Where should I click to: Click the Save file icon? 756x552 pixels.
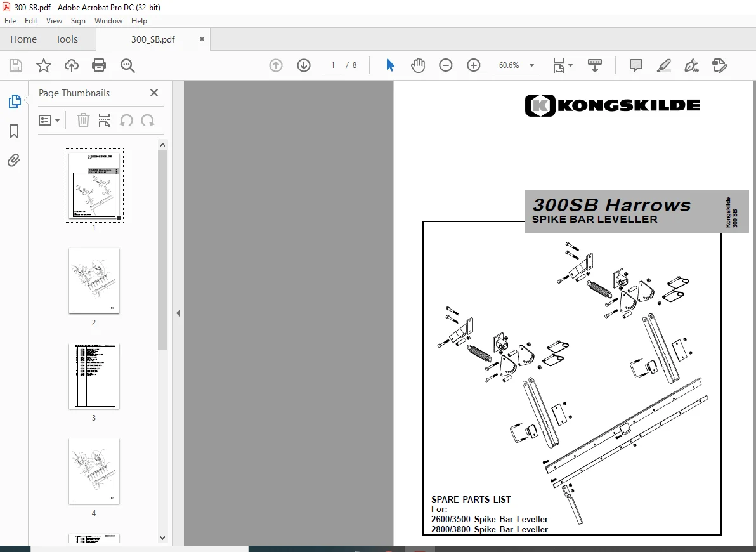[x=16, y=65]
